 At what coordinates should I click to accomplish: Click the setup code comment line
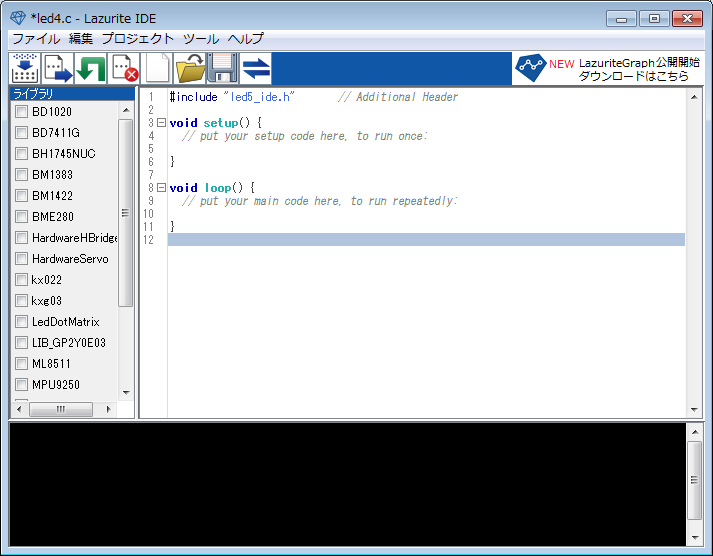pyautogui.click(x=304, y=136)
